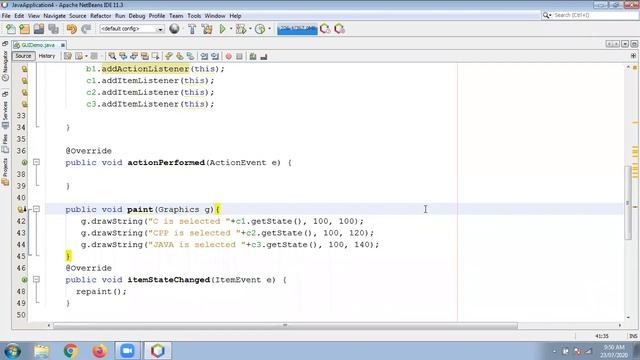Click the override glyph beside actionPerformed method

point(24,162)
